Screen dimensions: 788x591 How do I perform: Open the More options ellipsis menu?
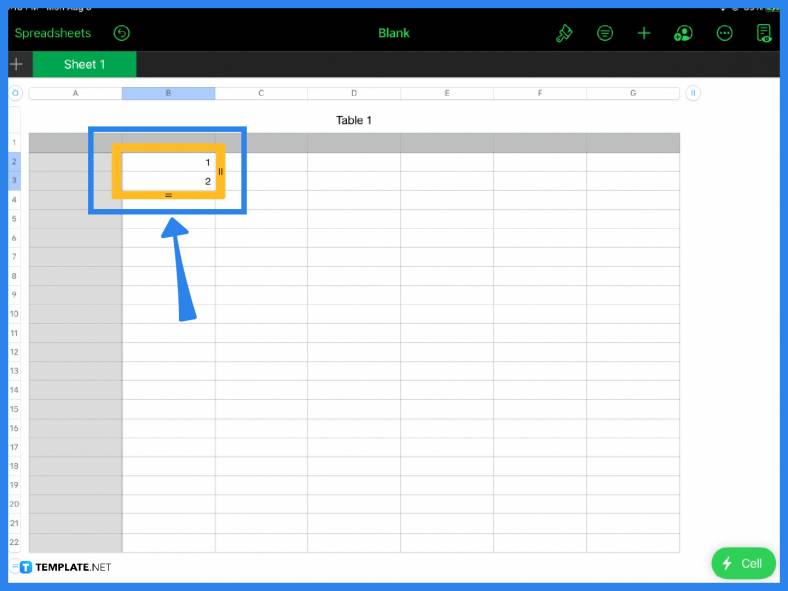tap(725, 33)
